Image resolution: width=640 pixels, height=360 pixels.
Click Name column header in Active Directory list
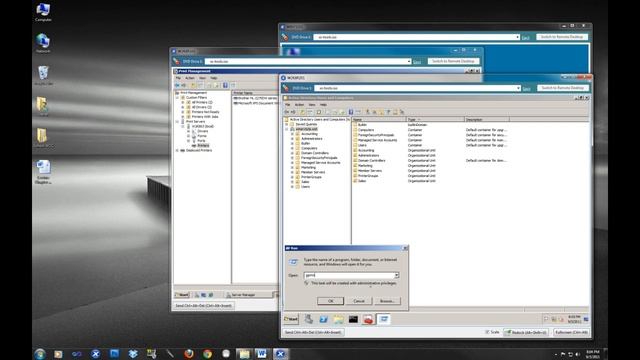click(x=379, y=120)
